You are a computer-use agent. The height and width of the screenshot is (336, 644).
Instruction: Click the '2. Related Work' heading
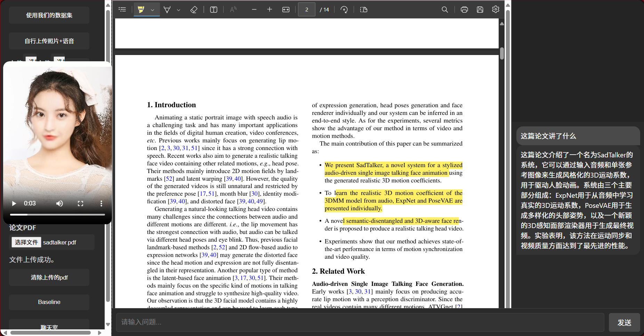point(338,271)
